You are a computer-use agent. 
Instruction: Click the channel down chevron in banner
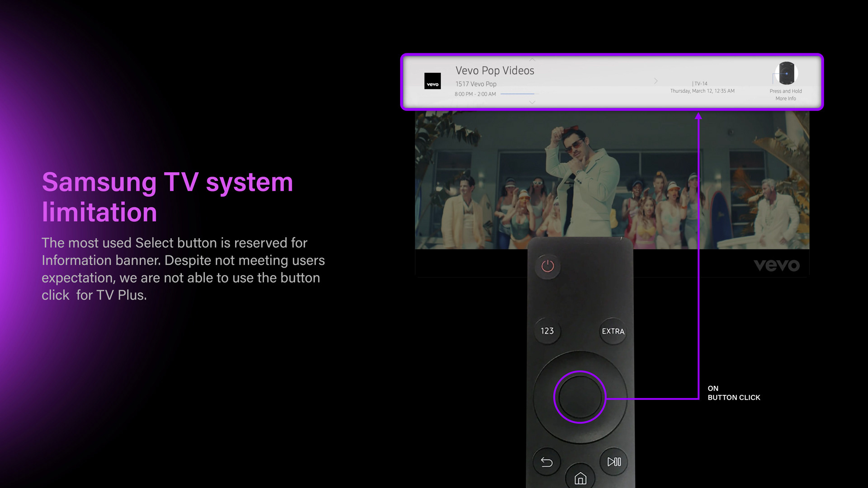[x=532, y=103]
